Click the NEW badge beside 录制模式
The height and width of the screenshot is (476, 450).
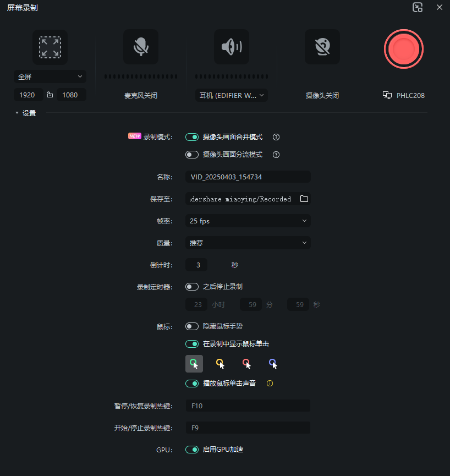pos(135,136)
